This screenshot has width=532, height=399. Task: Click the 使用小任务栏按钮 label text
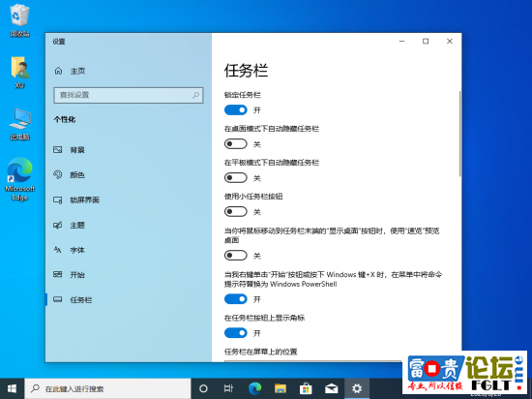pyautogui.click(x=253, y=197)
